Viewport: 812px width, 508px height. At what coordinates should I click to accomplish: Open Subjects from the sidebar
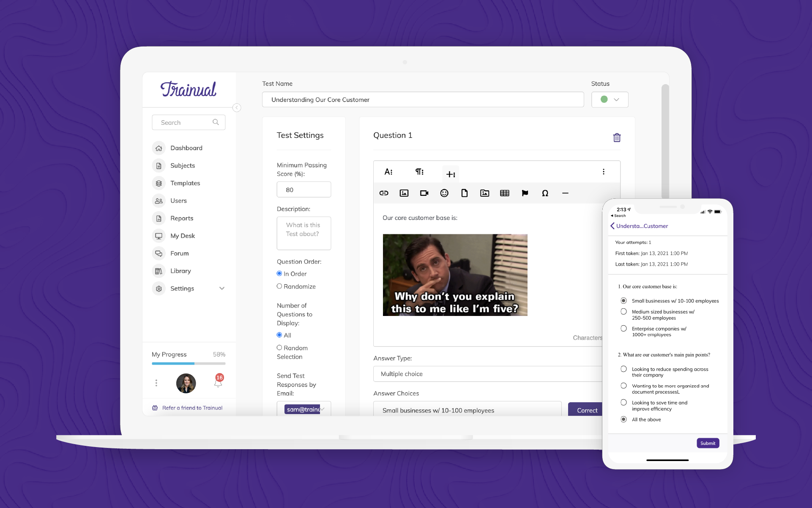click(182, 165)
